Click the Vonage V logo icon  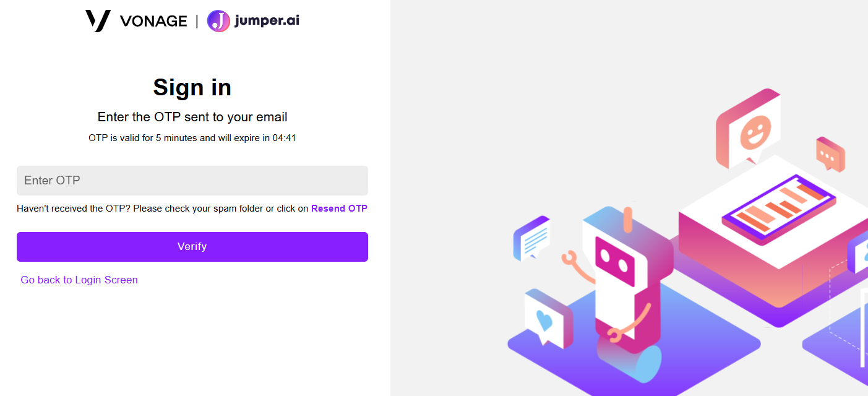tap(98, 21)
